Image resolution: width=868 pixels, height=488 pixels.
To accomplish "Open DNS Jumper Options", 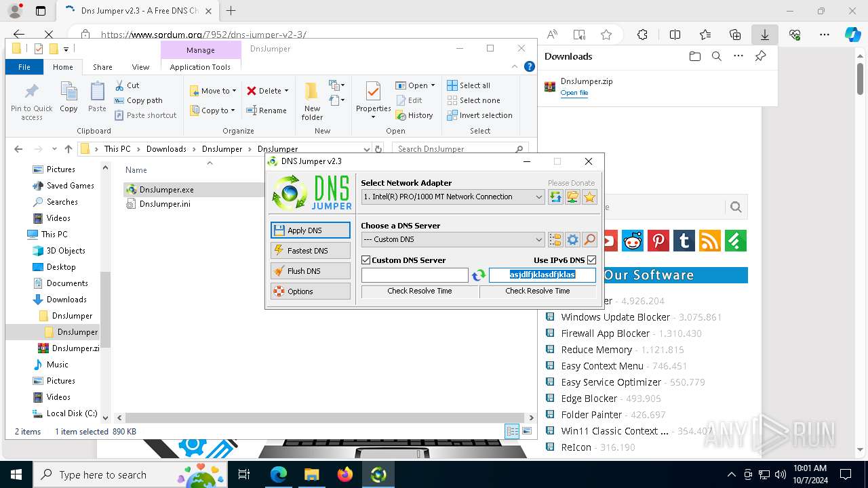I will point(311,291).
